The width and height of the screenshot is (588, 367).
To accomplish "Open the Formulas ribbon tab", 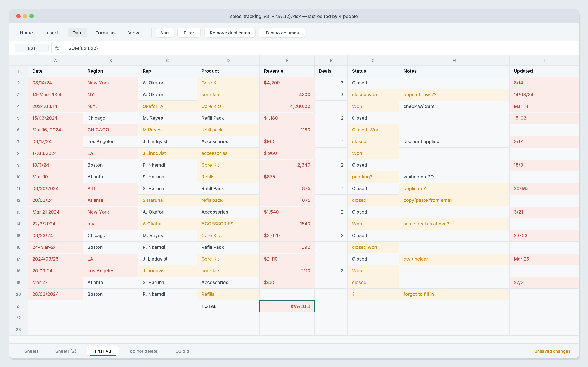I will (x=105, y=33).
